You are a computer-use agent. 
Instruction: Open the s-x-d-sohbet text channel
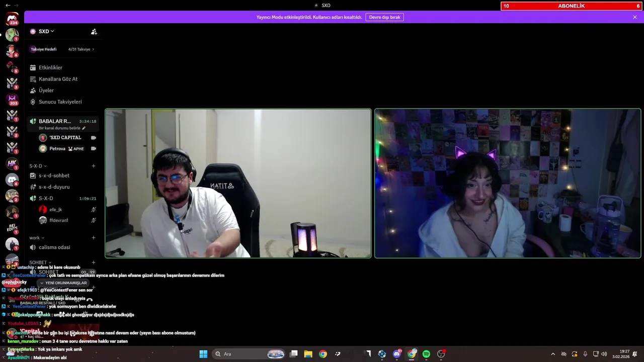coord(63,175)
